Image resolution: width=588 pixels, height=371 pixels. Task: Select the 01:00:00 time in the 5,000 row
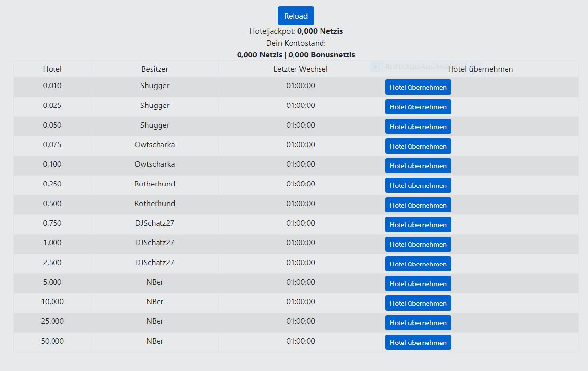(300, 282)
